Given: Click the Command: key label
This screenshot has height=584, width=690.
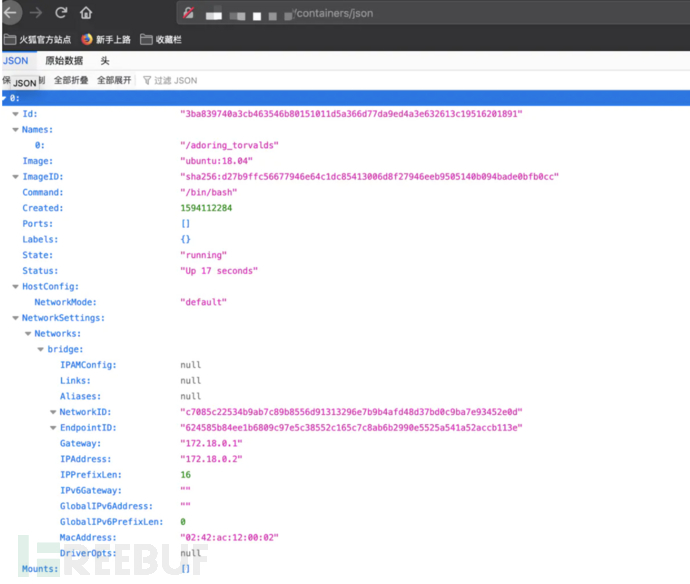Looking at the screenshot, I should point(43,192).
